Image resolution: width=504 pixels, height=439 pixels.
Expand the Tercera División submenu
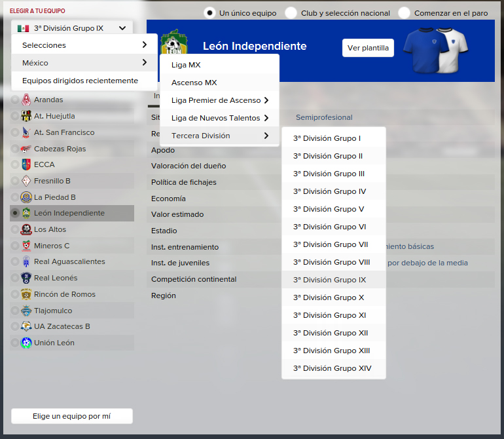[x=219, y=136]
